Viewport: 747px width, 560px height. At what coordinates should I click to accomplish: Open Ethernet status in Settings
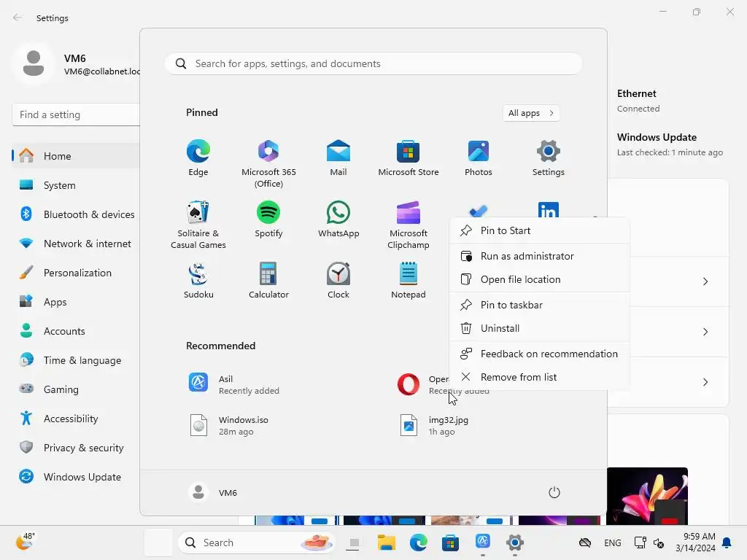pos(638,101)
